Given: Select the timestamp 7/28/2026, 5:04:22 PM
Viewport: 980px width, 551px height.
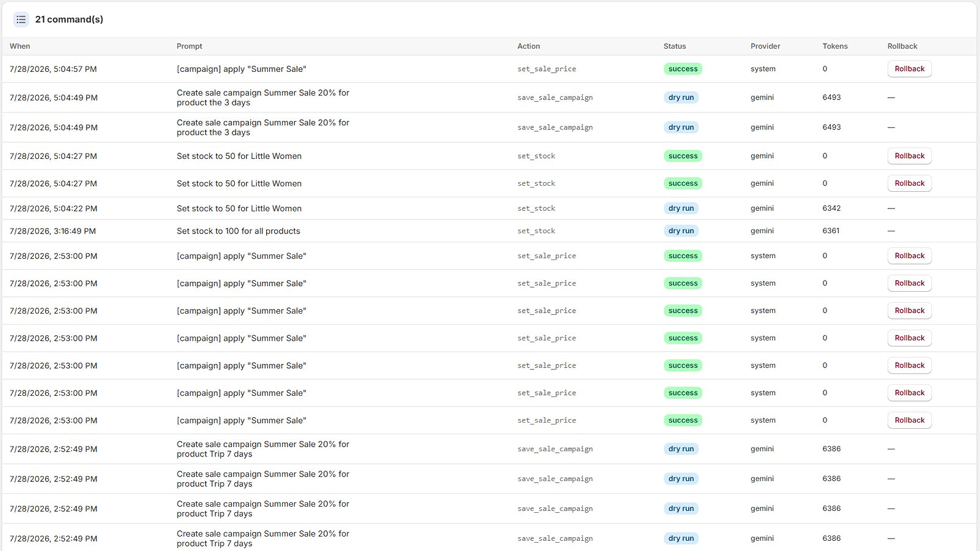Looking at the screenshot, I should tap(53, 208).
